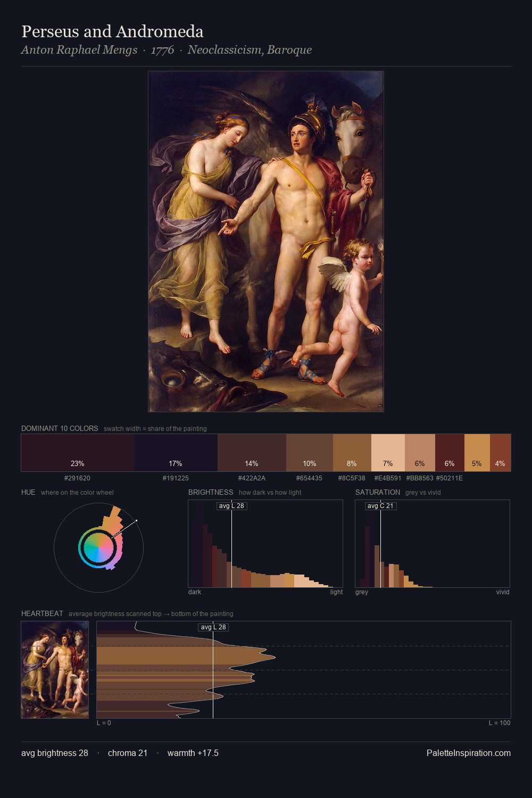Click the chroma 21 footer stat

[128, 753]
